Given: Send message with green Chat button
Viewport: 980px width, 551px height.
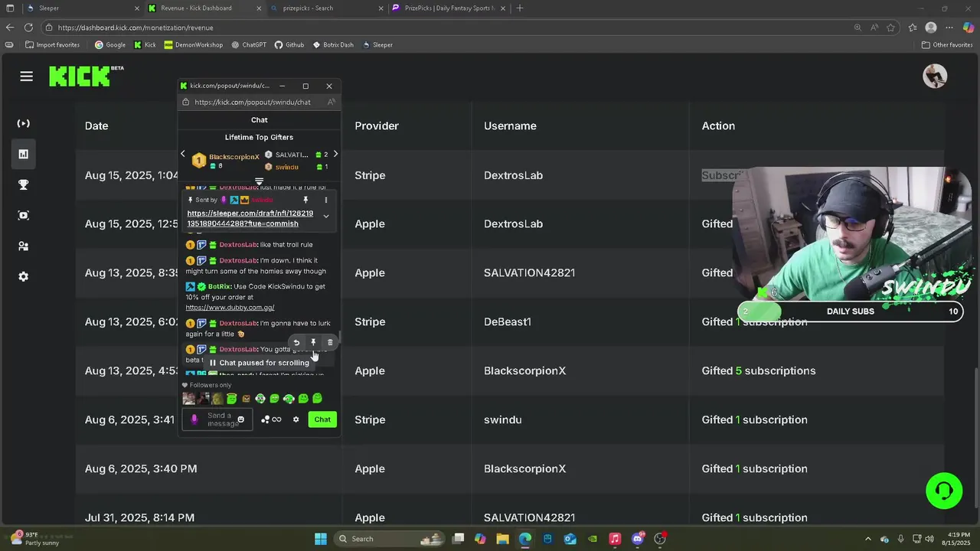Looking at the screenshot, I should [x=322, y=419].
